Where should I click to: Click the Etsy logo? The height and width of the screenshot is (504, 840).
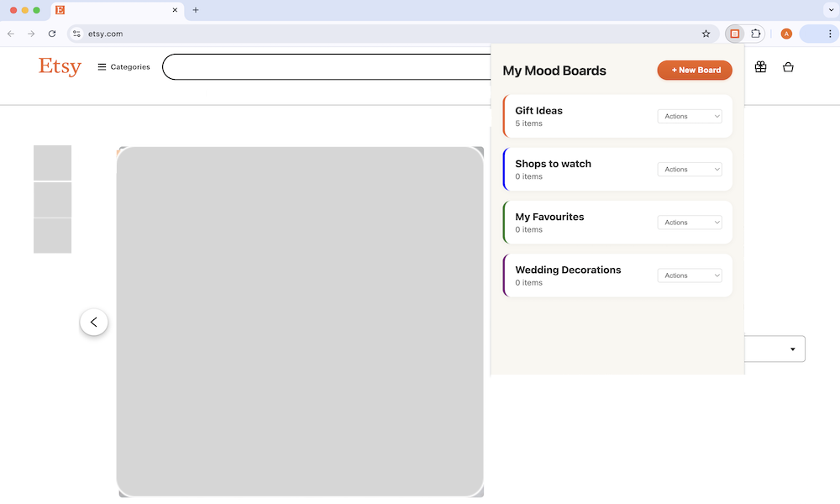[60, 66]
